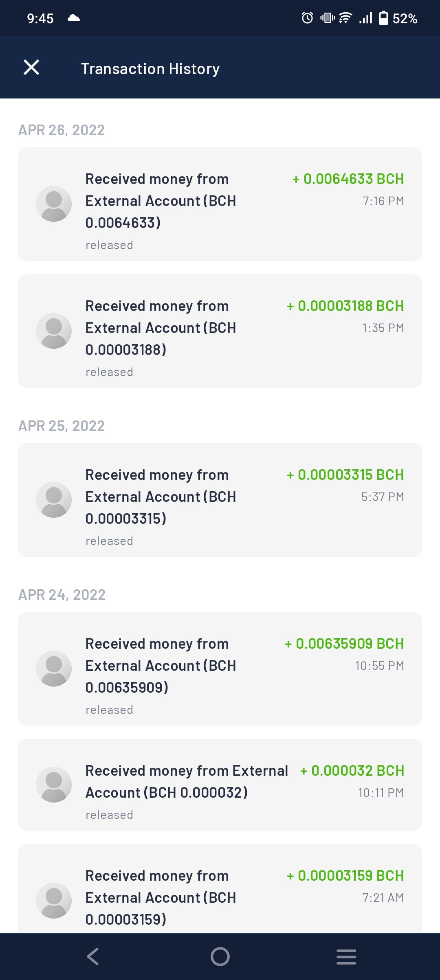Tap the Android recent apps menu icon

[346, 956]
